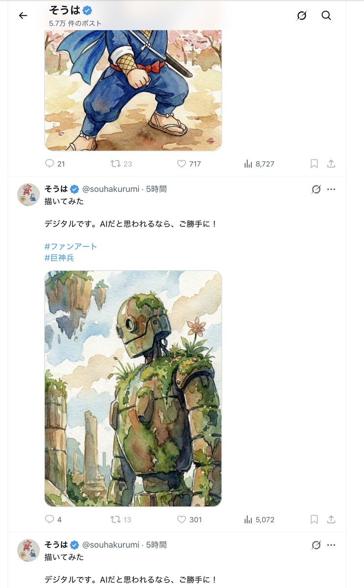Open the mossy robot watercolor image
Image resolution: width=364 pixels, height=588 pixels.
[x=133, y=389]
